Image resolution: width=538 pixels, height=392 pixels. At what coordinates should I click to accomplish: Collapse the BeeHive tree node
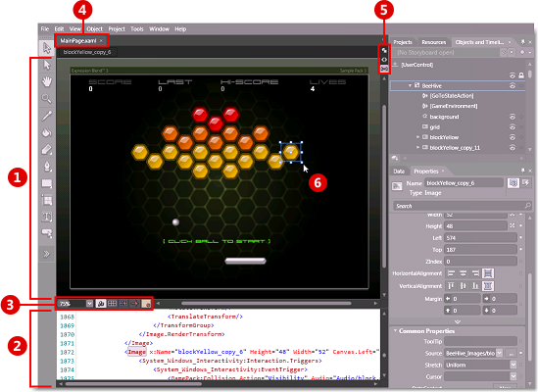410,85
